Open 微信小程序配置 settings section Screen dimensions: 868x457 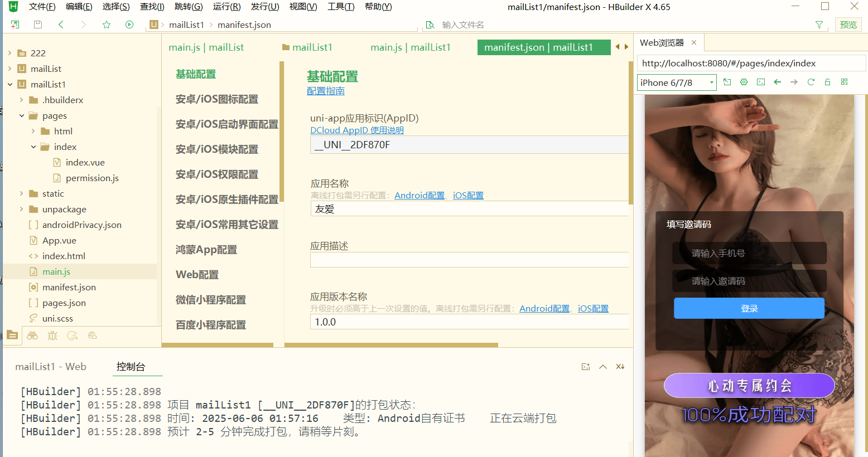point(211,300)
